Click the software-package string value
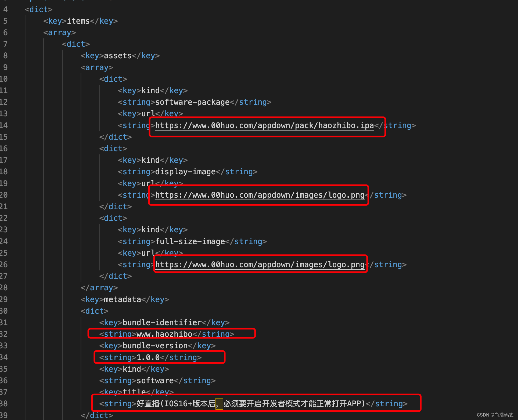518x420 pixels. coord(192,102)
